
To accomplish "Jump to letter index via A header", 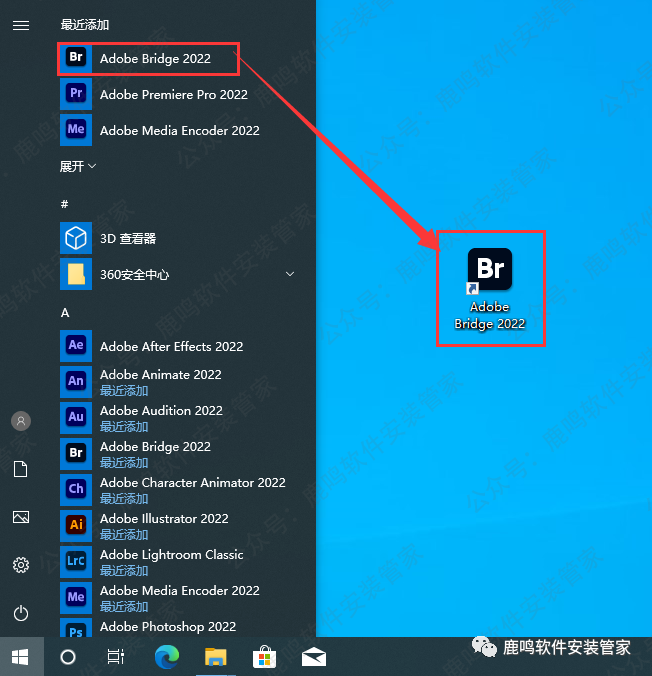I will 65,312.
